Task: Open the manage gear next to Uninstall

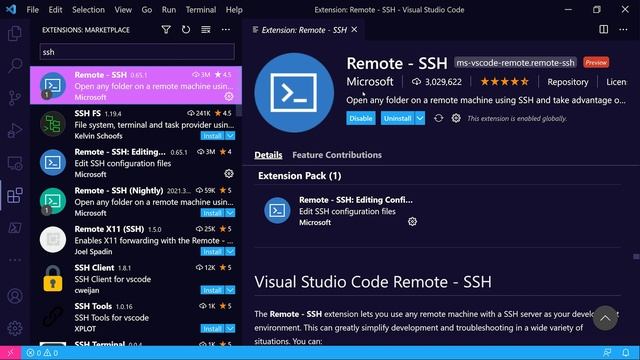Action: pyautogui.click(x=456, y=118)
